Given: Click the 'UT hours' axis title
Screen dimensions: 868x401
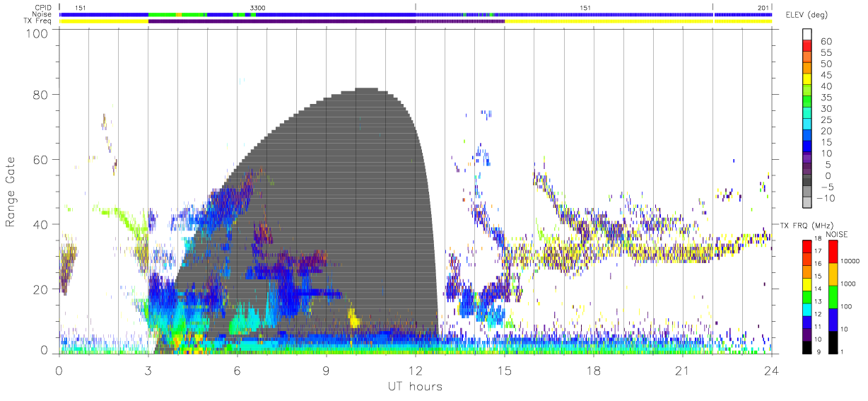Looking at the screenshot, I should (414, 386).
